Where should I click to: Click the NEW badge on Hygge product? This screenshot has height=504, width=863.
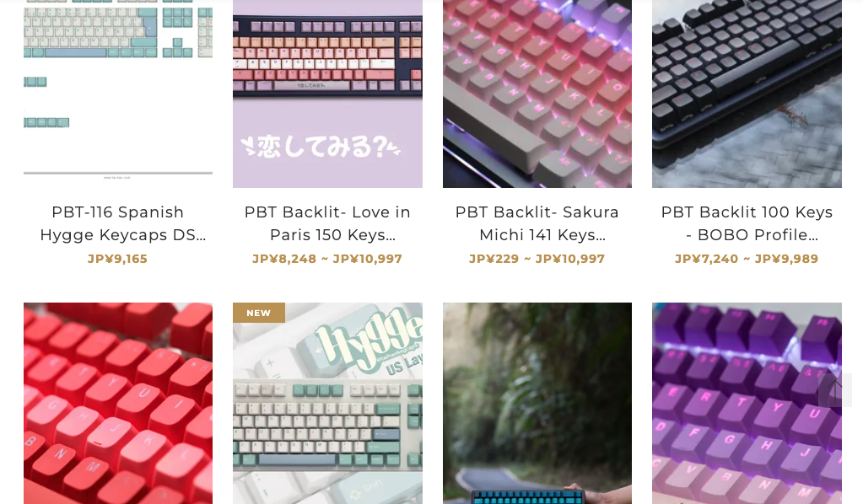[259, 313]
